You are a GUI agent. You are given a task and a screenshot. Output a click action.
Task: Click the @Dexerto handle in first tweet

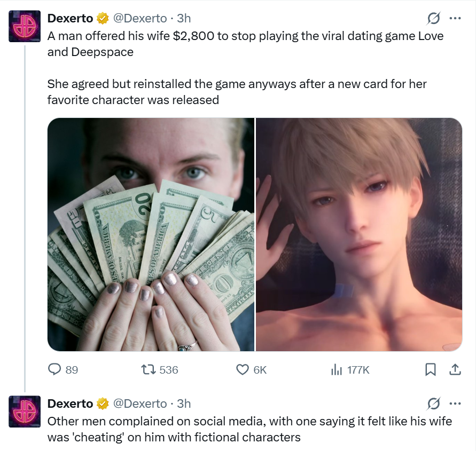click(140, 19)
